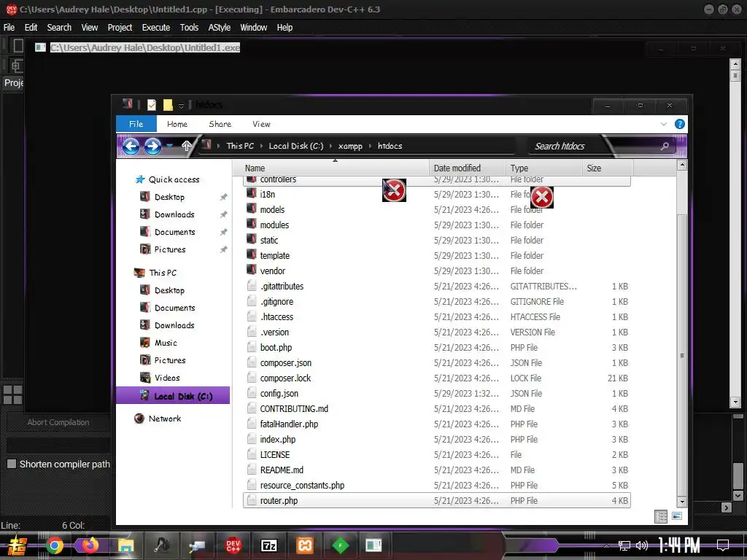Click file list scroll down arrow
The image size is (747, 560).
(x=682, y=502)
